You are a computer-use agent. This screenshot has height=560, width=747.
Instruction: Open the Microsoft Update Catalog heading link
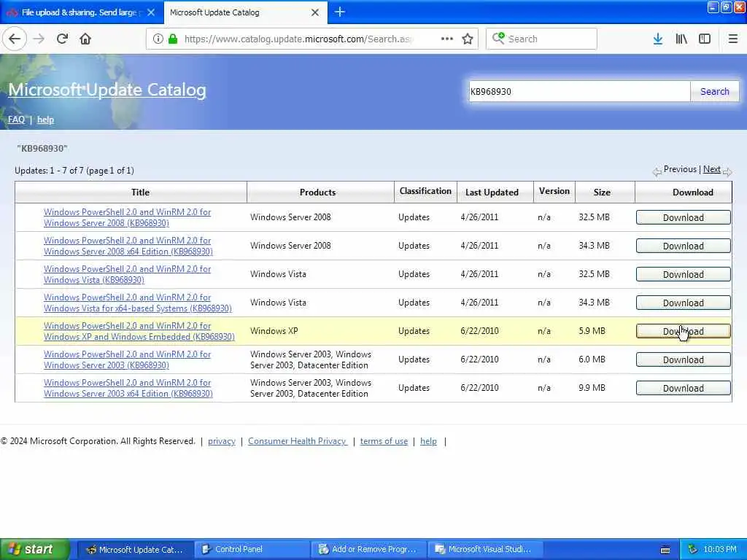click(x=107, y=90)
